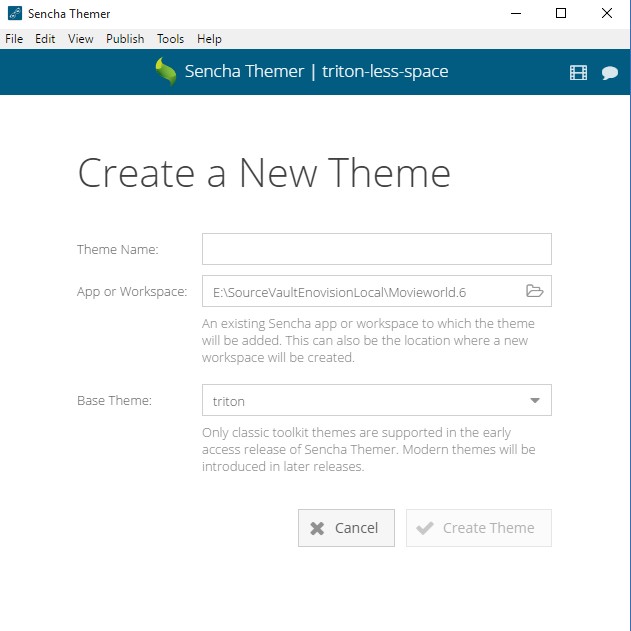Open the Edit menu
Screen dimensions: 631x631
[45, 39]
